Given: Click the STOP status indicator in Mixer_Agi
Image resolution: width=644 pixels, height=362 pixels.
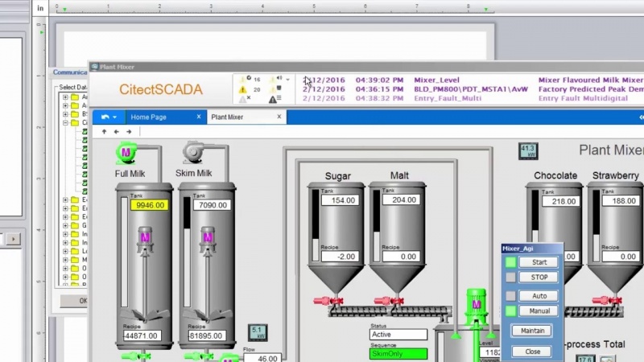Looking at the screenshot, I should tap(510, 278).
